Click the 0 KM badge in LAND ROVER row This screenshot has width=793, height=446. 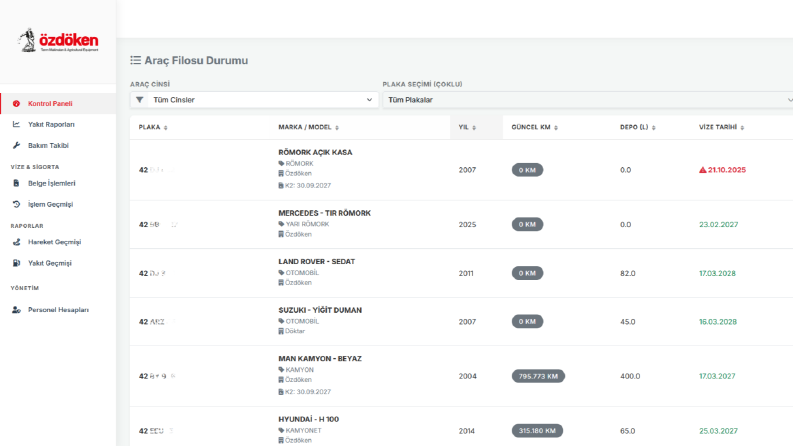[527, 273]
